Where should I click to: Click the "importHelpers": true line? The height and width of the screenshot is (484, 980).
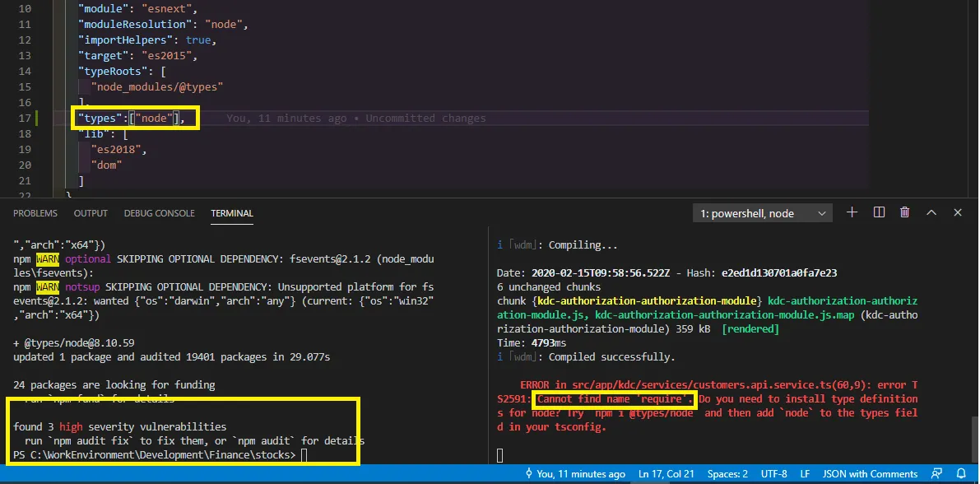point(146,40)
